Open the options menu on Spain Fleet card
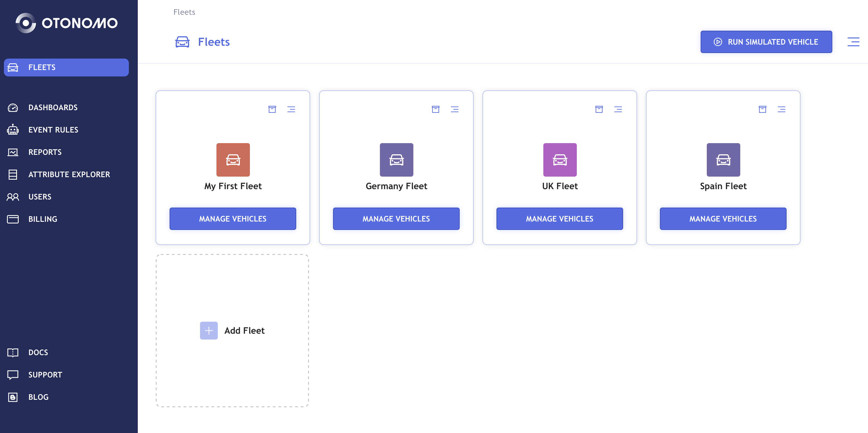 click(x=781, y=109)
